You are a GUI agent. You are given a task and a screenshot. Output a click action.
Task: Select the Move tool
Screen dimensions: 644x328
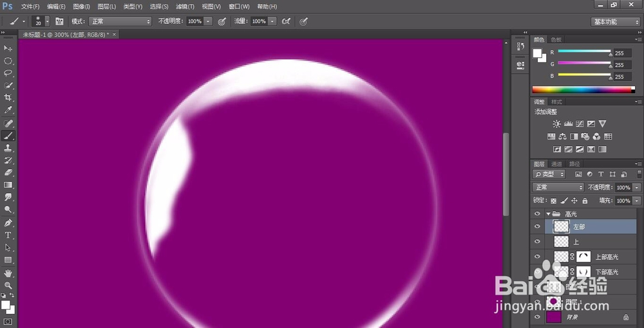coord(8,48)
